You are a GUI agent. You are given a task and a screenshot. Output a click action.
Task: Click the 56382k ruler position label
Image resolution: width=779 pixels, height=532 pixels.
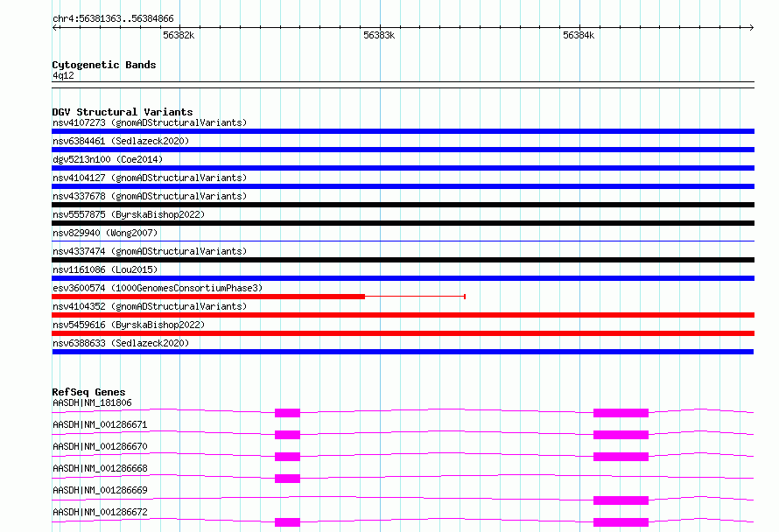click(x=179, y=35)
